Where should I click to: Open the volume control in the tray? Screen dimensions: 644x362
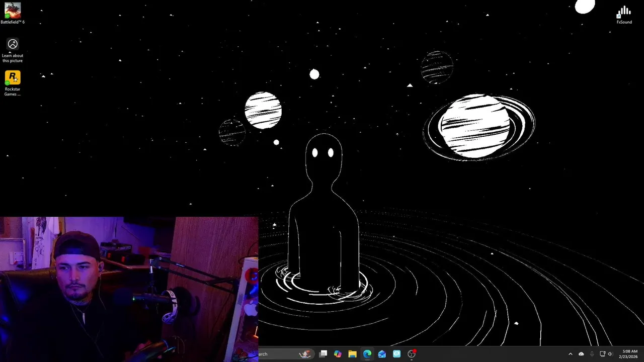pos(610,354)
